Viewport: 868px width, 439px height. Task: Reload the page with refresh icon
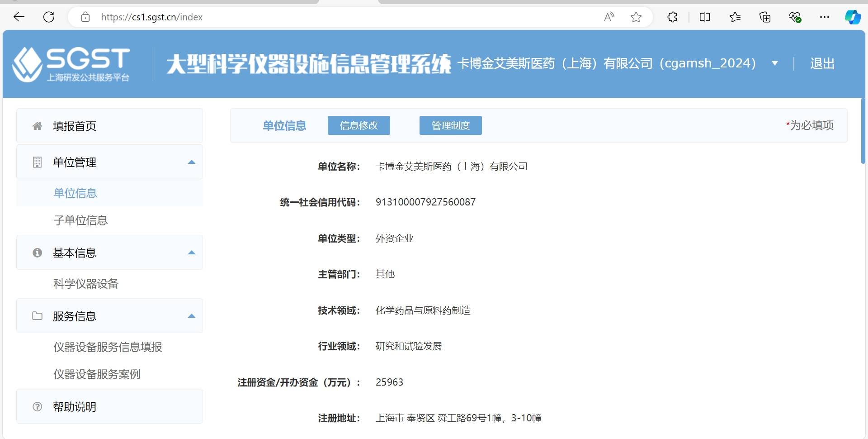tap(49, 17)
